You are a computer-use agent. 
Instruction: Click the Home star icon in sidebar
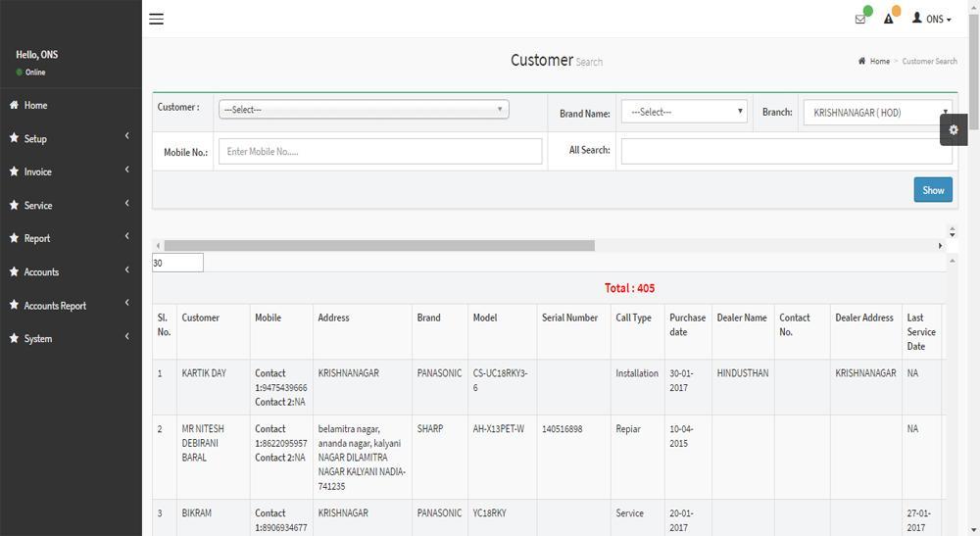[x=14, y=105]
